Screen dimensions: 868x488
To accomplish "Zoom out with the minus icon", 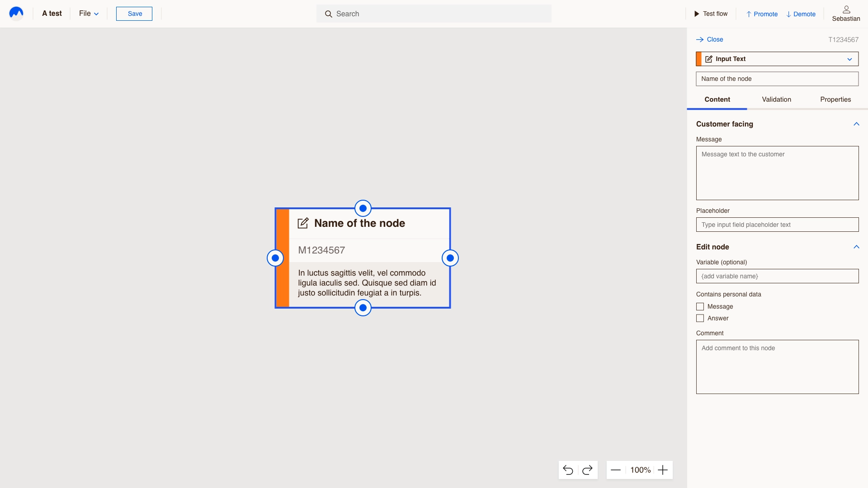I will pyautogui.click(x=616, y=470).
